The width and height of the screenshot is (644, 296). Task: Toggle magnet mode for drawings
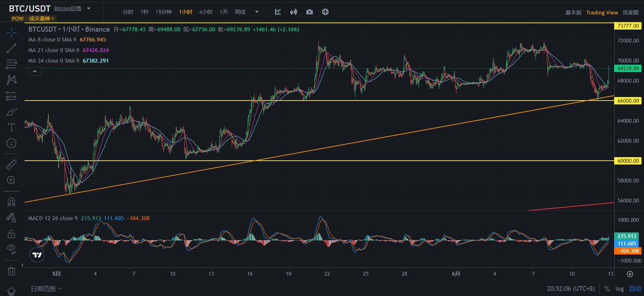coord(11,202)
